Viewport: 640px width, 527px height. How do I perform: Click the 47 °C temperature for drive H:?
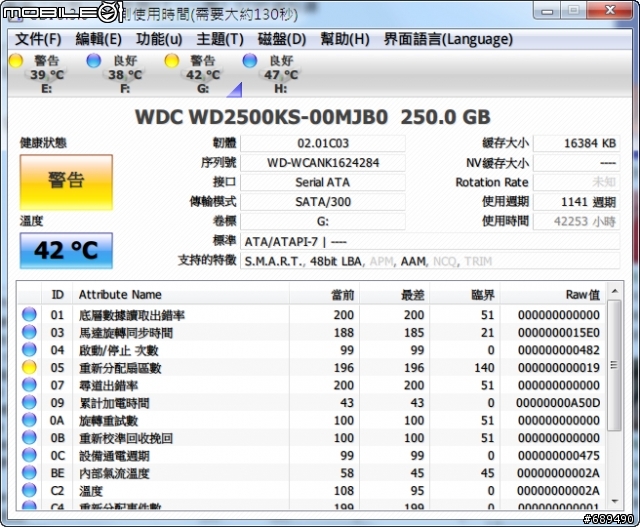tap(281, 75)
